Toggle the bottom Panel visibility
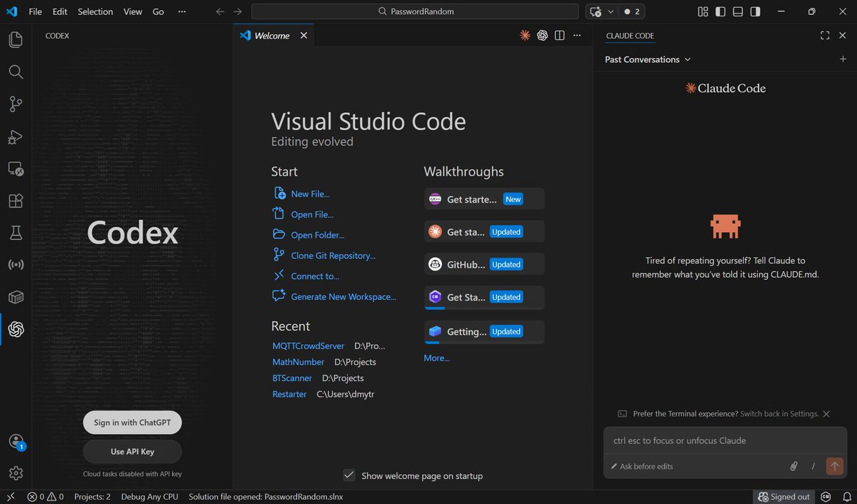857x504 pixels. [x=738, y=11]
